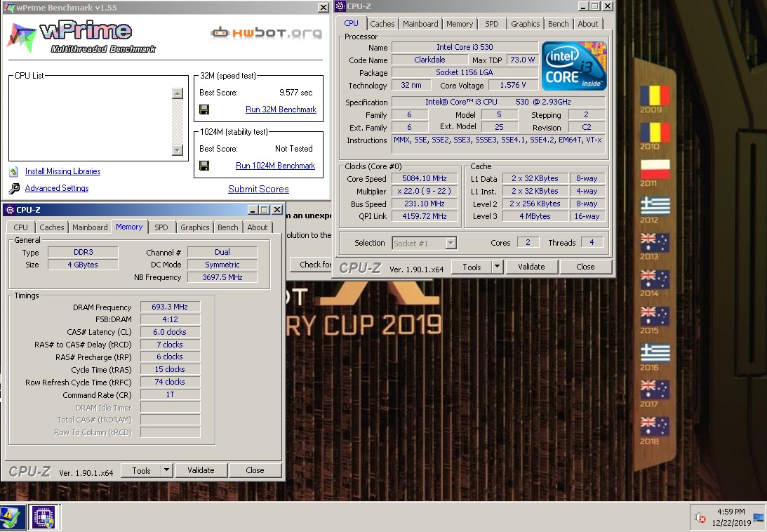Run the 32M Benchmark

(x=281, y=109)
